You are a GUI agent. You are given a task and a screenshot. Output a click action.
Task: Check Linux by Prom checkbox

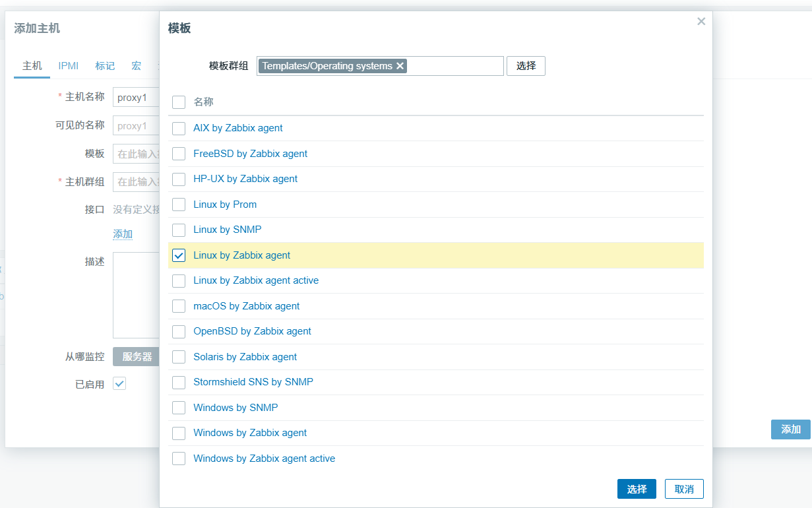coord(179,205)
